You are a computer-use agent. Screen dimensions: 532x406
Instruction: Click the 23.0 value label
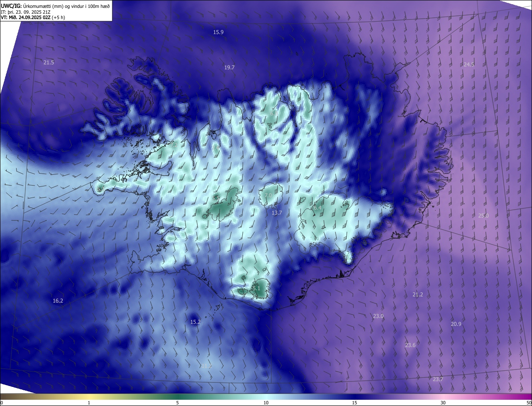378,316
